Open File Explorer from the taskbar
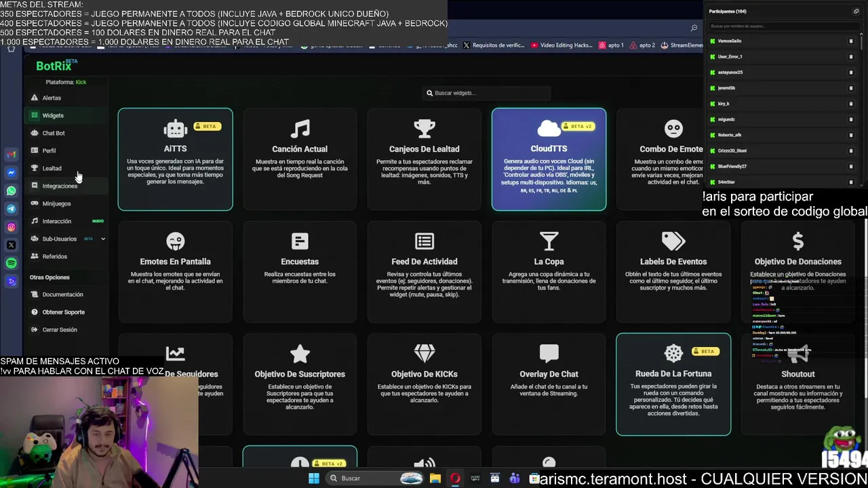Viewport: 868px width, 488px height. click(x=435, y=479)
